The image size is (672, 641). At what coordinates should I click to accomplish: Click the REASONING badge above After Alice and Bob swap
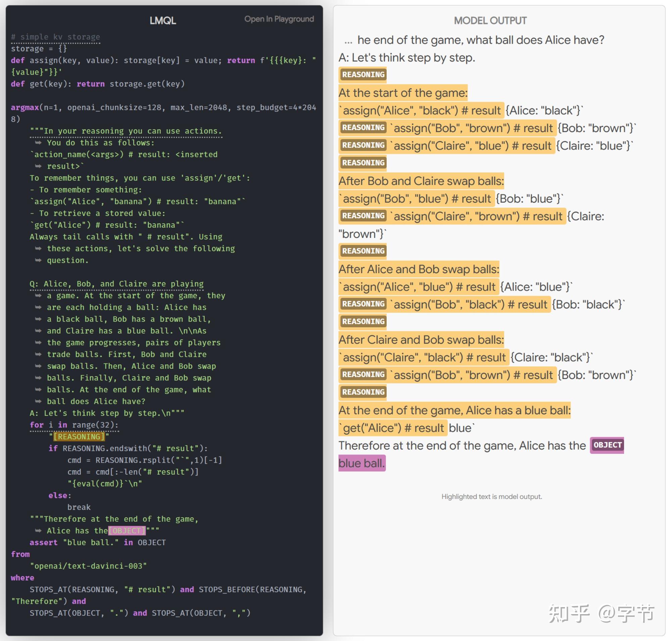coord(363,251)
